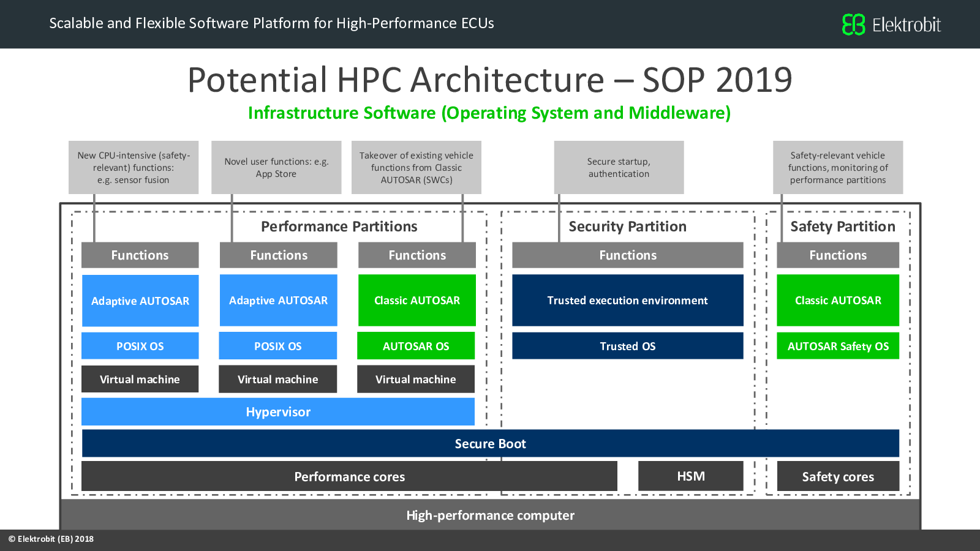Click Functions block above Classic AUTOSAR in Performance Partitions
Viewport: 980px width, 551px height.
tap(417, 255)
